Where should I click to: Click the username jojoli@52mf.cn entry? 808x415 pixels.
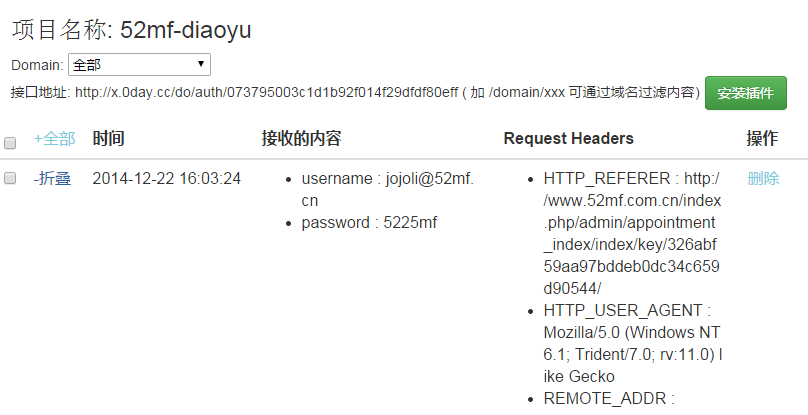(388, 189)
